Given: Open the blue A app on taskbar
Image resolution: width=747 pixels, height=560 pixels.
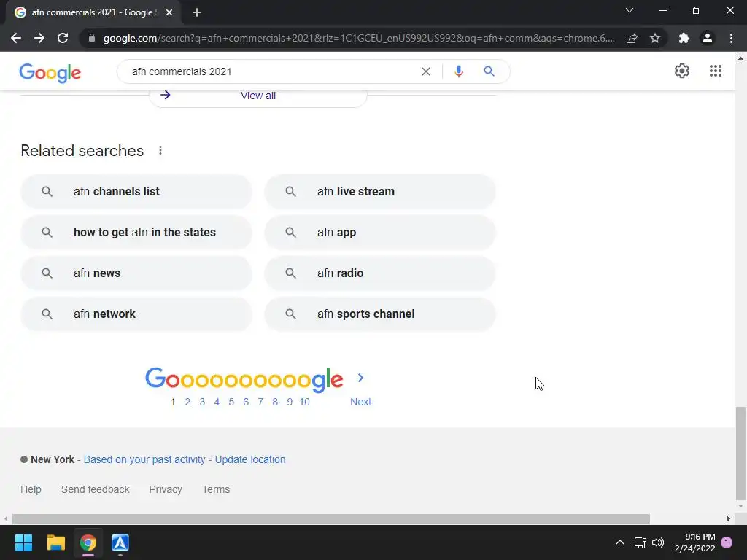Looking at the screenshot, I should coord(120,542).
